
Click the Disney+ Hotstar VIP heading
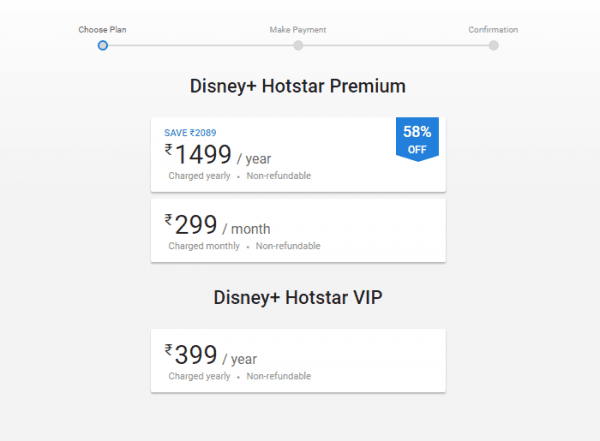(x=298, y=297)
